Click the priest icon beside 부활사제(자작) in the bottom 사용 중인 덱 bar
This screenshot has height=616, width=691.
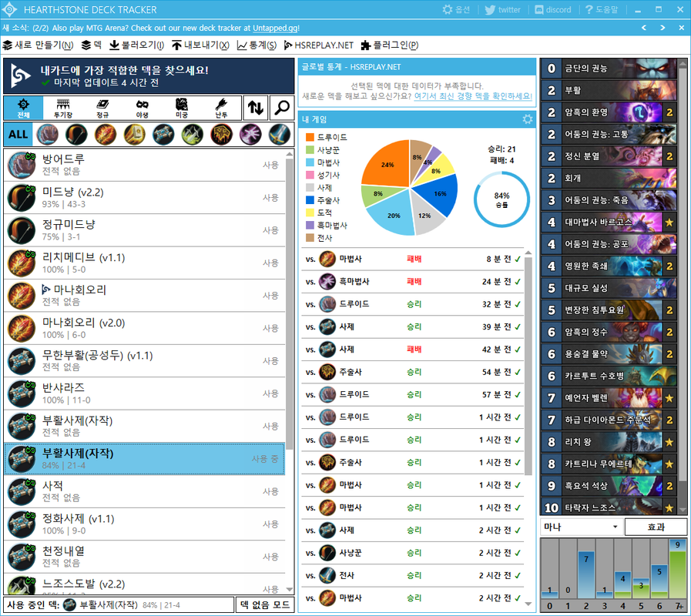click(x=69, y=605)
